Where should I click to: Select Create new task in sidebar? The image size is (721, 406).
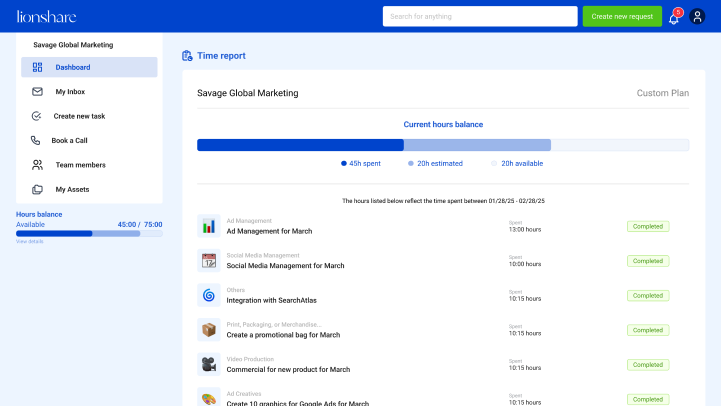(79, 116)
